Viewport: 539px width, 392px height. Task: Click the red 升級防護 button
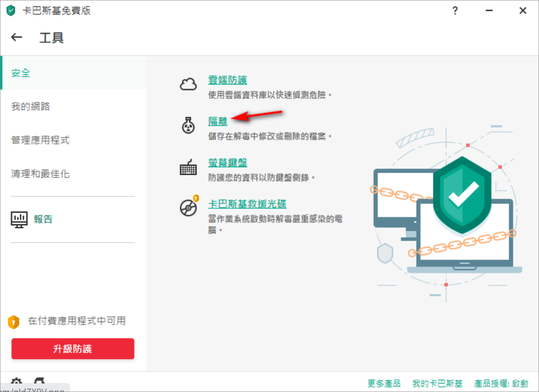[x=73, y=349]
